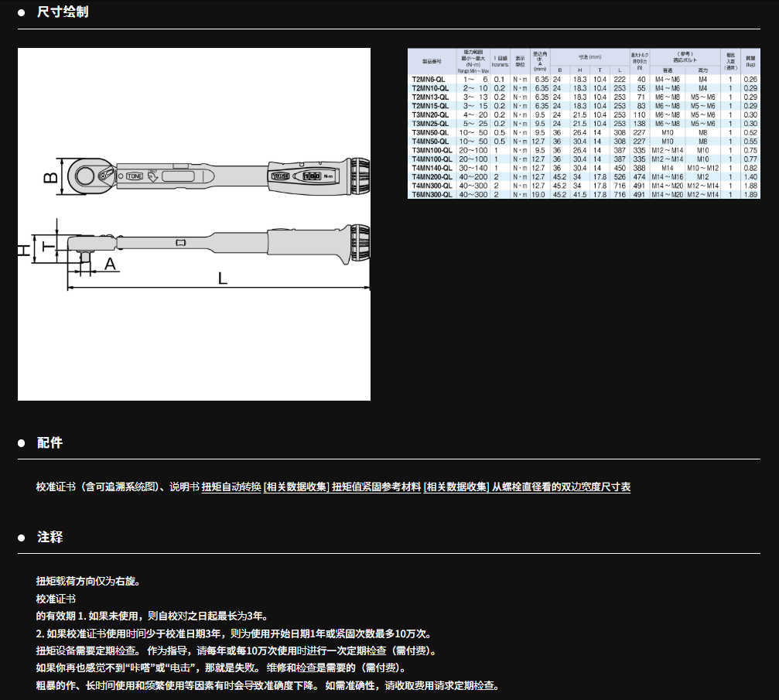Click the L length dimension label
Screen dimensions: 779x700
tap(222, 278)
